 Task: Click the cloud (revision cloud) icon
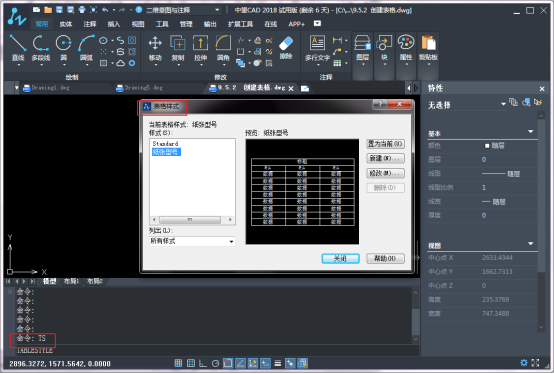[120, 63]
